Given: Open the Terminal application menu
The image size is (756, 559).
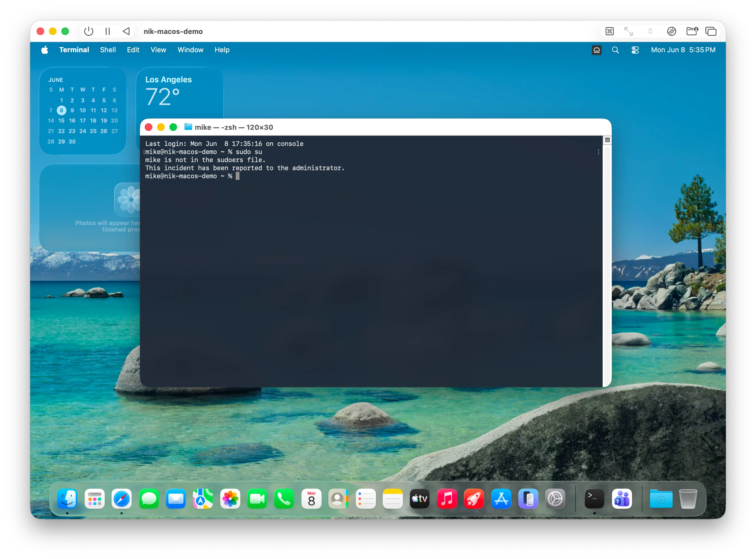Looking at the screenshot, I should point(74,50).
